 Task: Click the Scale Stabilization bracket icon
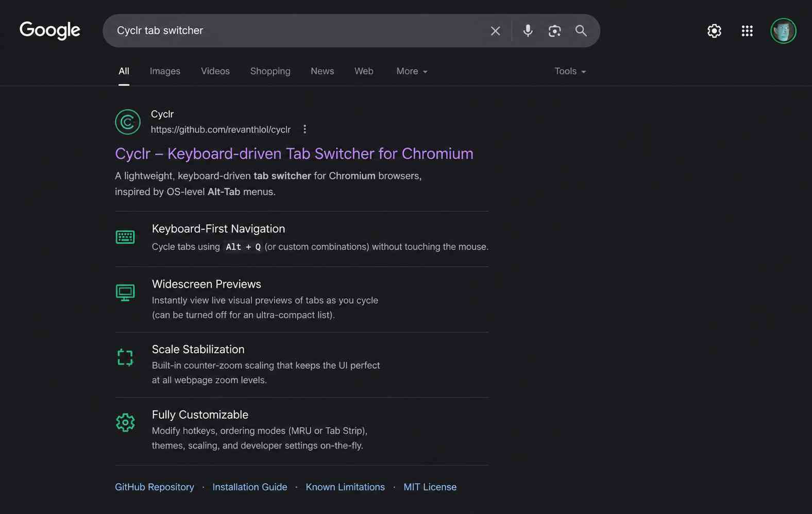tap(125, 357)
